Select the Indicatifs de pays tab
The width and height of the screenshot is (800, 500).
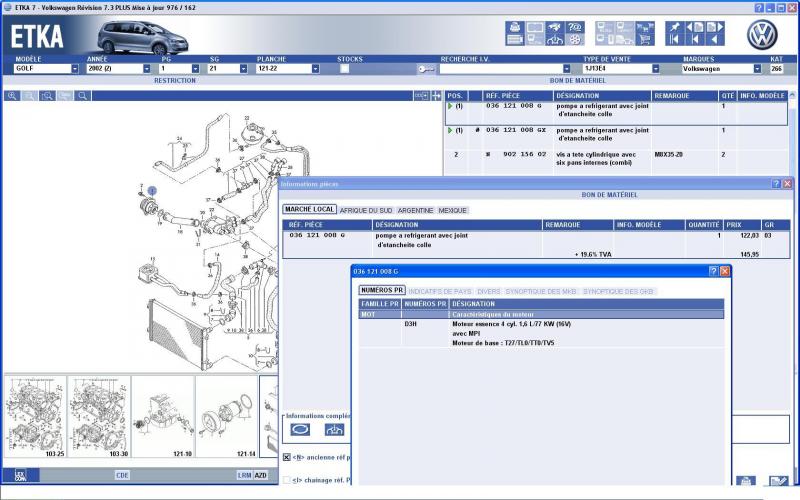tap(440, 291)
